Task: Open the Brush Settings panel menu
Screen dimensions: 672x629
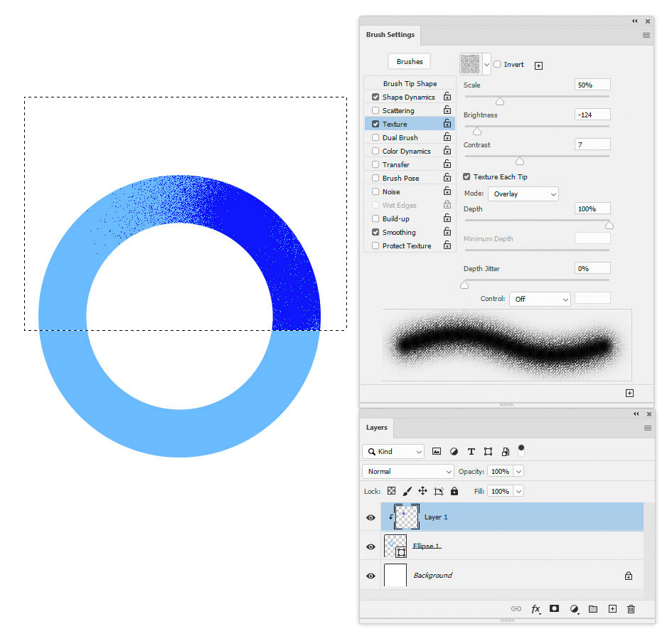Action: (x=646, y=35)
